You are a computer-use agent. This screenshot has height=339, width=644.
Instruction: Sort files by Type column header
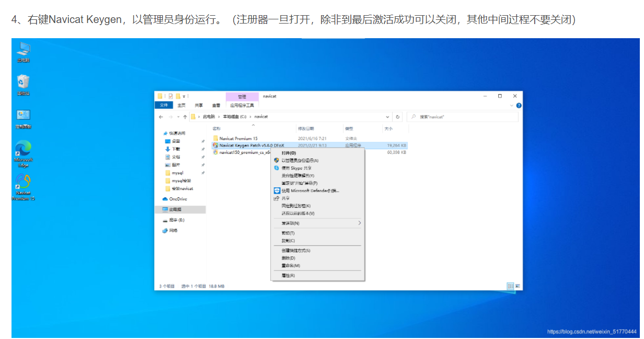(x=349, y=128)
